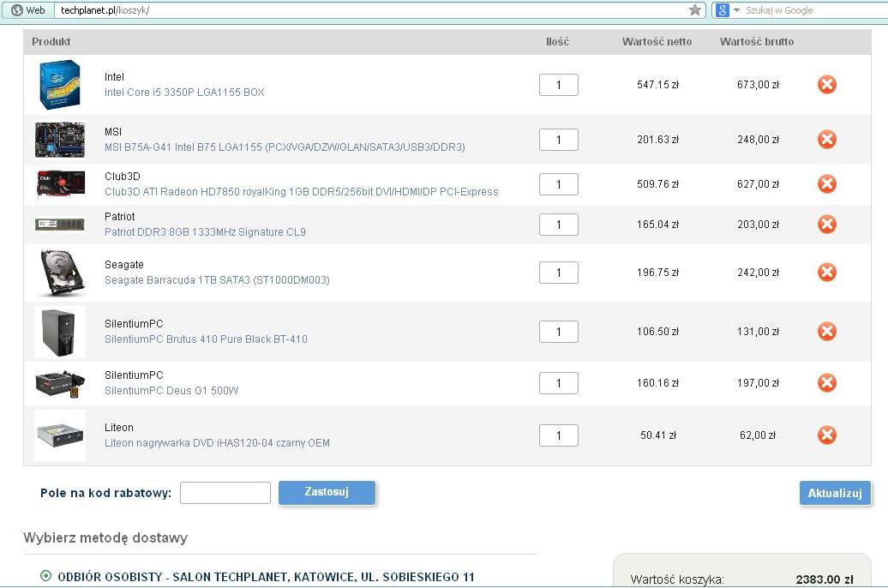Edit quantity field for Patriot RAM
888x588 pixels.
[x=558, y=225]
